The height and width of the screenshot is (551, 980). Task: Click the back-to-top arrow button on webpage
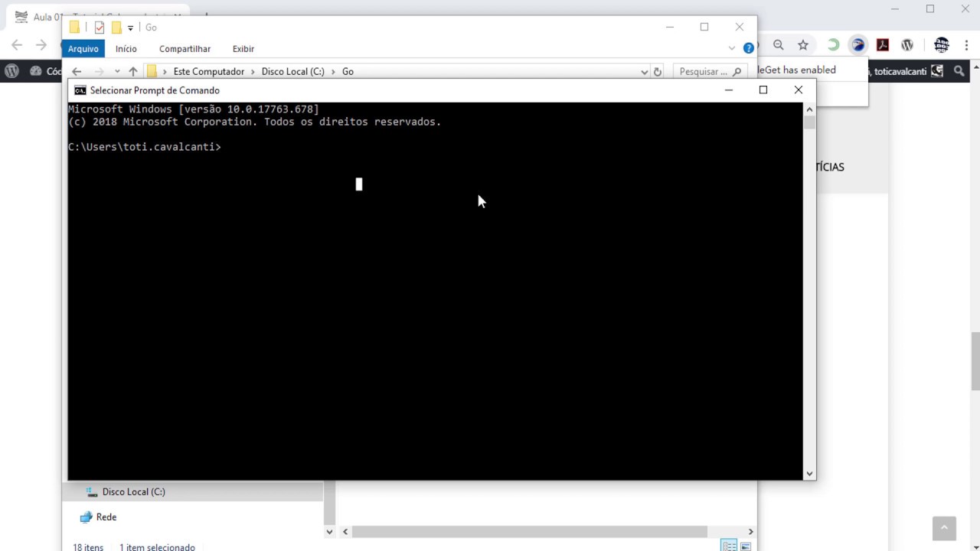tap(944, 528)
